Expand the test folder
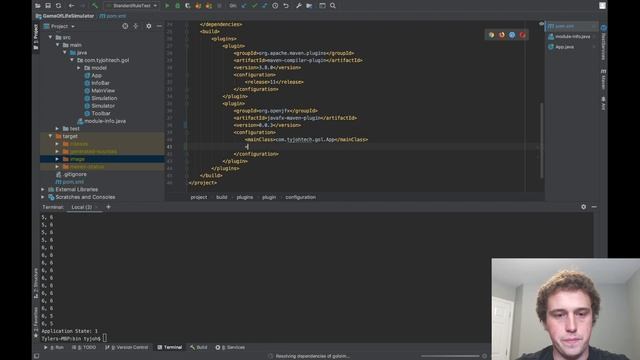The height and width of the screenshot is (360, 640). tap(58, 129)
